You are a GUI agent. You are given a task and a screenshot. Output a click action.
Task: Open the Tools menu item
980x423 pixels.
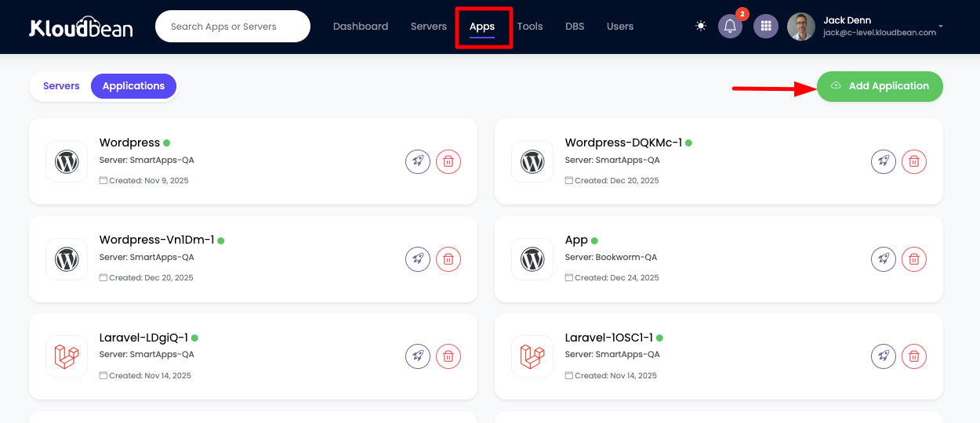point(530,27)
